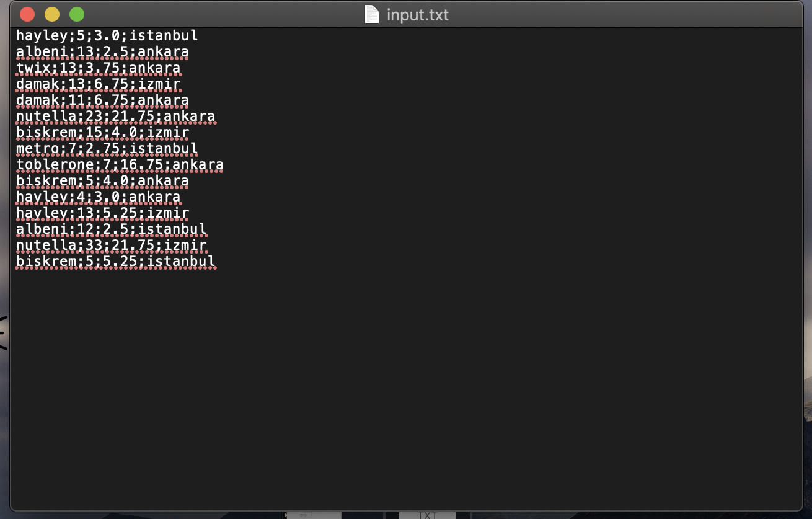The height and width of the screenshot is (519, 812).
Task: Select the line starting with hayley;5;3.0;istanbul
Action: 105,35
